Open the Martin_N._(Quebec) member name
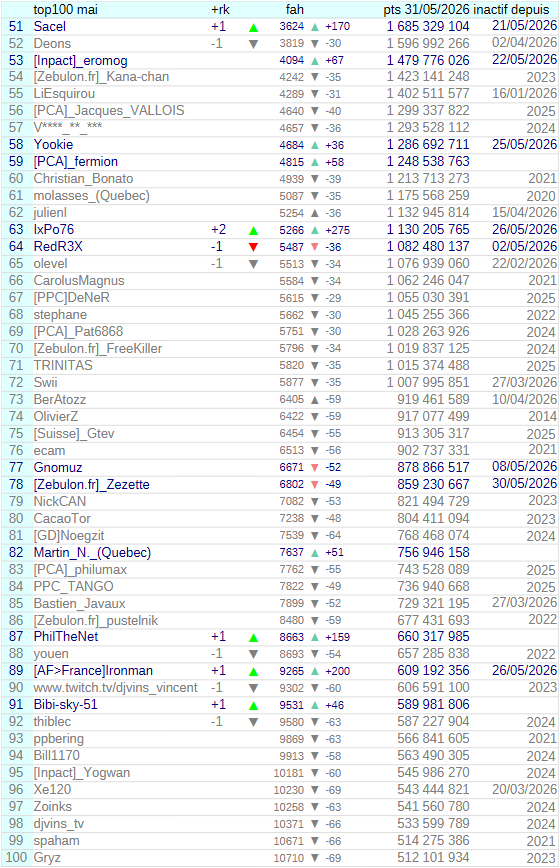This screenshot has width=560, height=868. click(x=92, y=553)
